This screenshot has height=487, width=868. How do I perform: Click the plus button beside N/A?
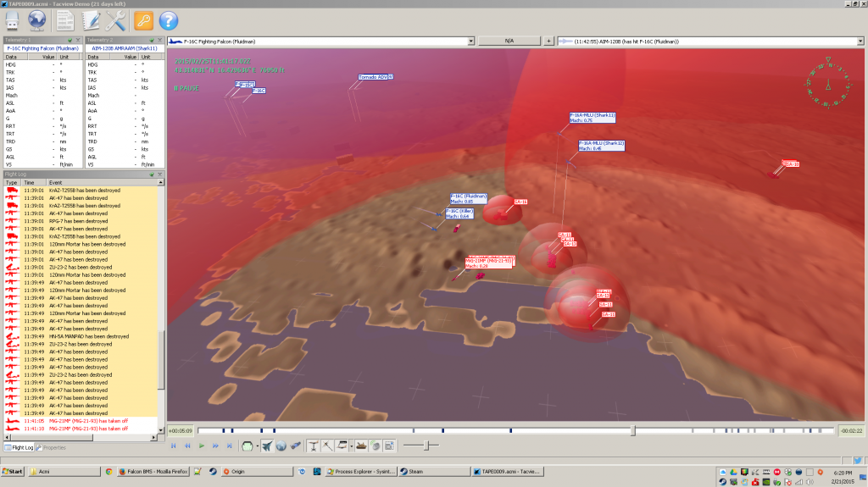(548, 41)
